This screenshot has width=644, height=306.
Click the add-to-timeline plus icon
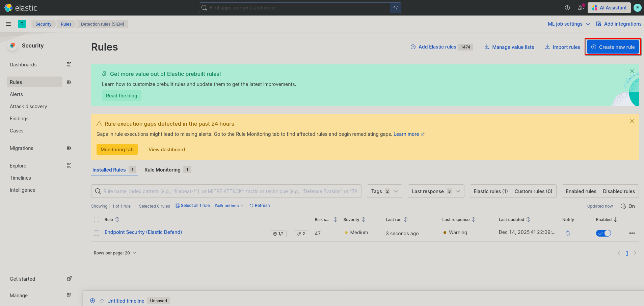click(x=92, y=301)
